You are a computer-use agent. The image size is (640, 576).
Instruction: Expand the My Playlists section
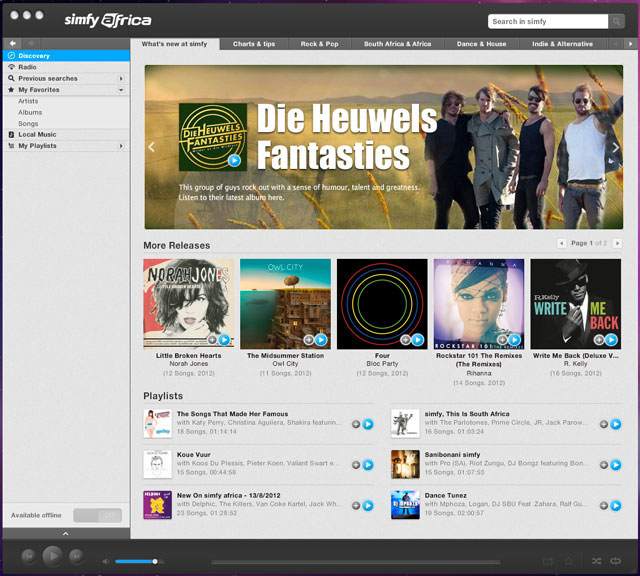(122, 146)
